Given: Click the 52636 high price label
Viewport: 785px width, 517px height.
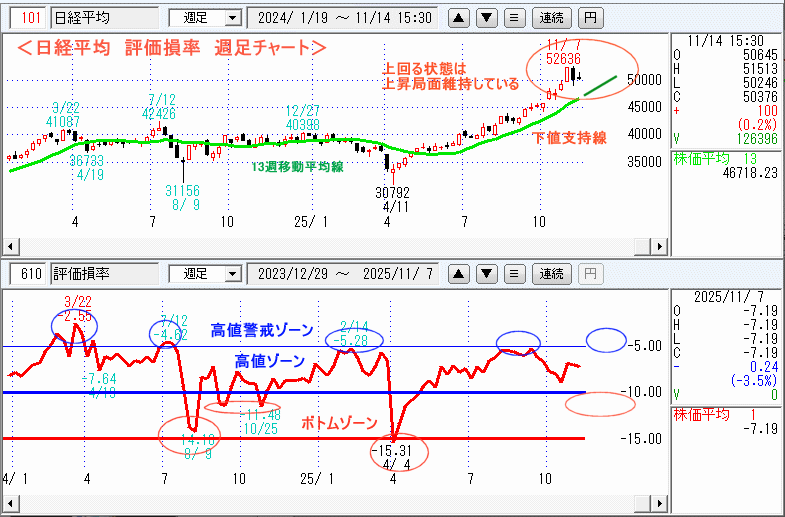Looking at the screenshot, I should [x=563, y=59].
